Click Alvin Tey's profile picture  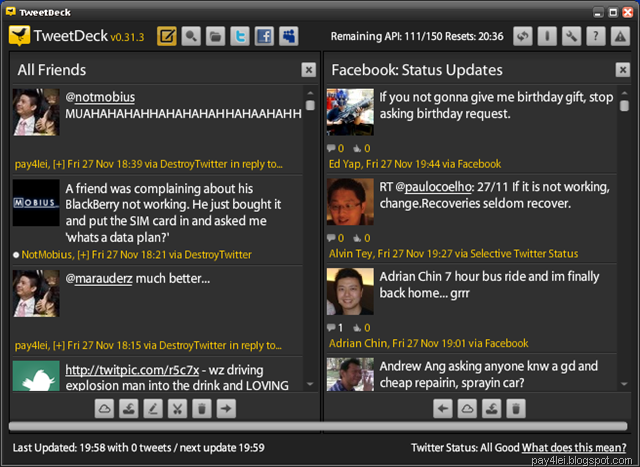click(350, 202)
